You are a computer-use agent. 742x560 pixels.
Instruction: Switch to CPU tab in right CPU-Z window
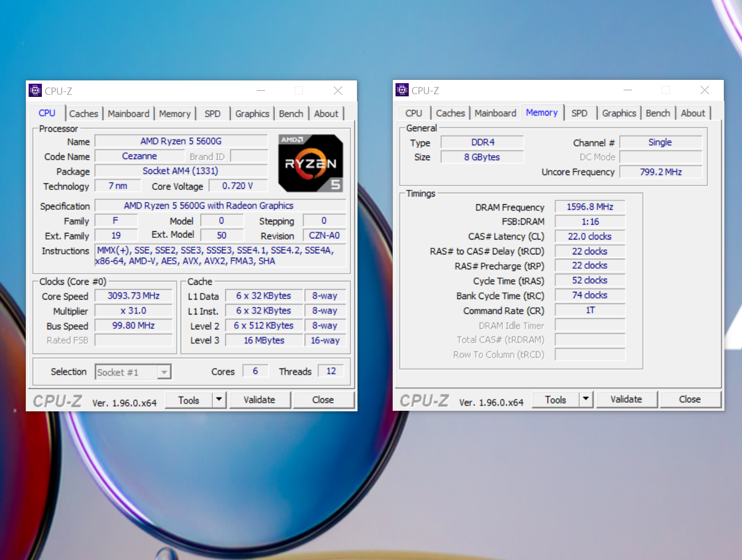pos(414,113)
